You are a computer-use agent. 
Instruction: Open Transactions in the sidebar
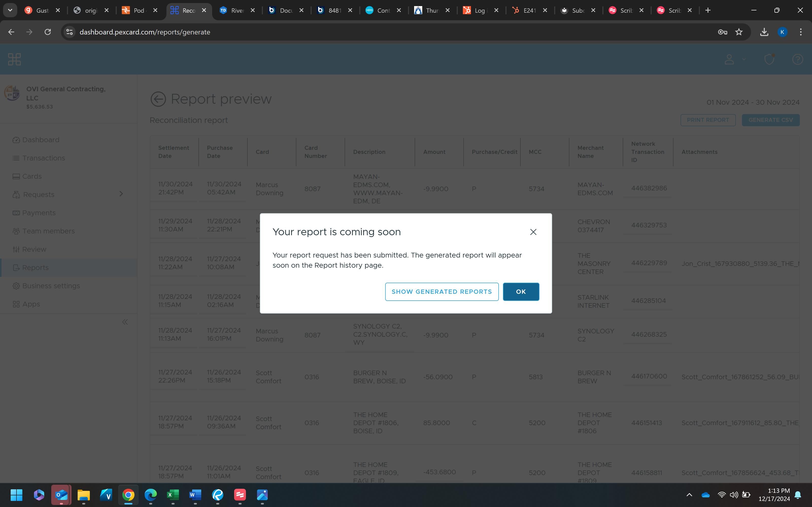43,158
